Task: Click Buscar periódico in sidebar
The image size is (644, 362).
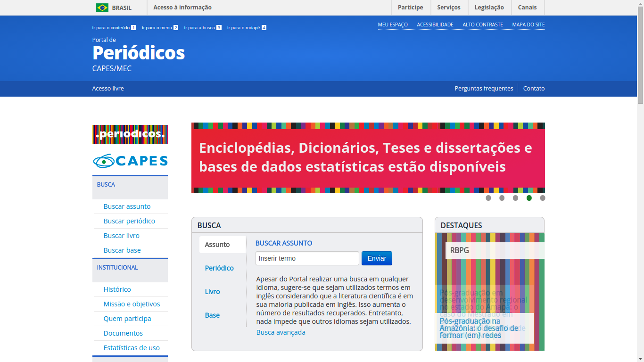Action: [x=129, y=221]
